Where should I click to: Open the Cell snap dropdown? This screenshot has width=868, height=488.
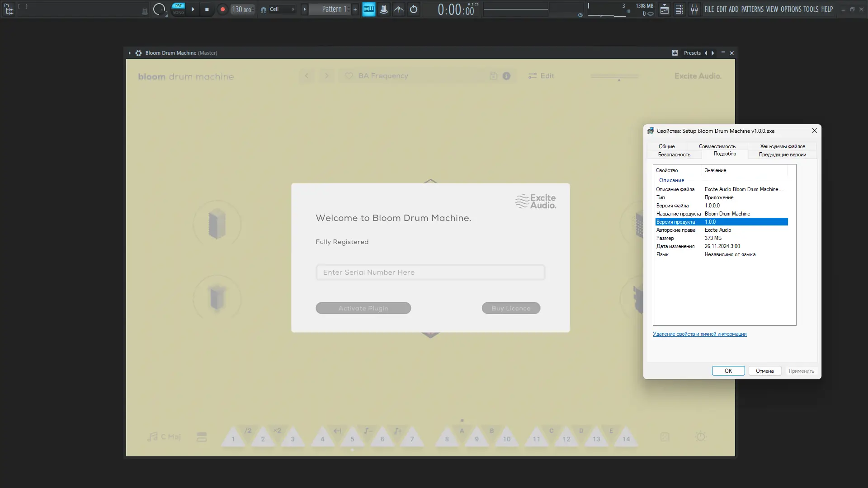coord(281,9)
